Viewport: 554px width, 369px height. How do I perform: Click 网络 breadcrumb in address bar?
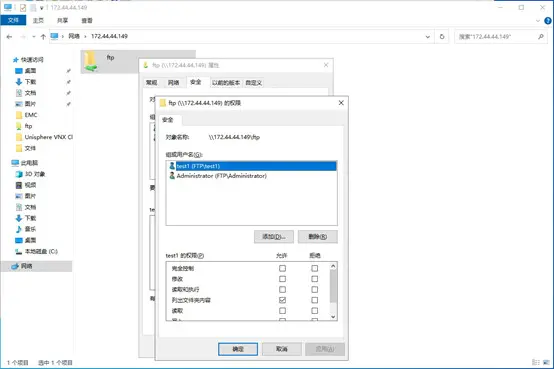pyautogui.click(x=74, y=36)
